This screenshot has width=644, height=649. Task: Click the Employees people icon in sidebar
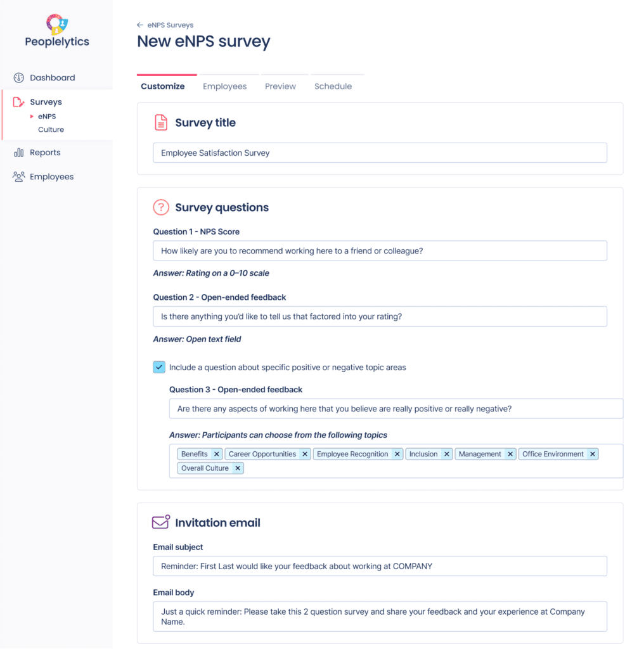tap(18, 176)
